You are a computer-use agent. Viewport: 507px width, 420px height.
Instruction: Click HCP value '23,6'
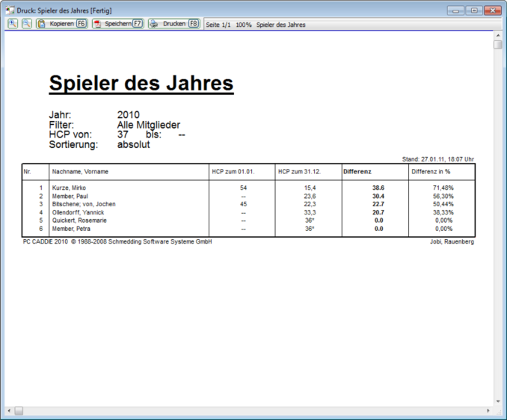tap(310, 196)
